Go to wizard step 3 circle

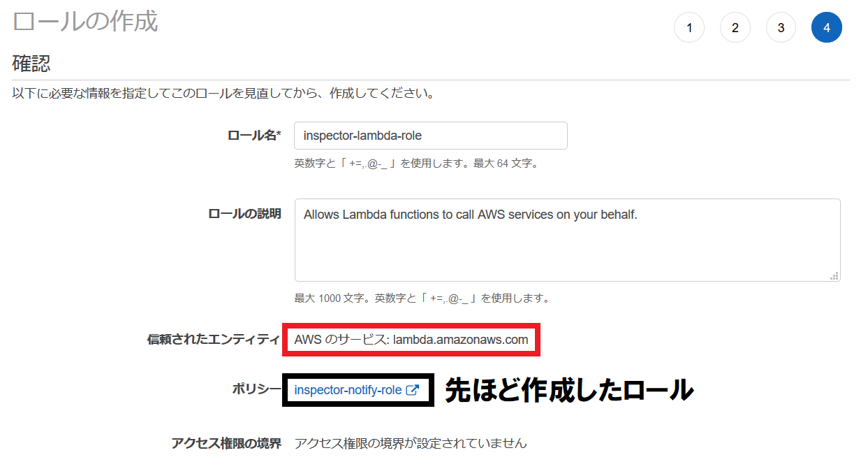[x=781, y=28]
